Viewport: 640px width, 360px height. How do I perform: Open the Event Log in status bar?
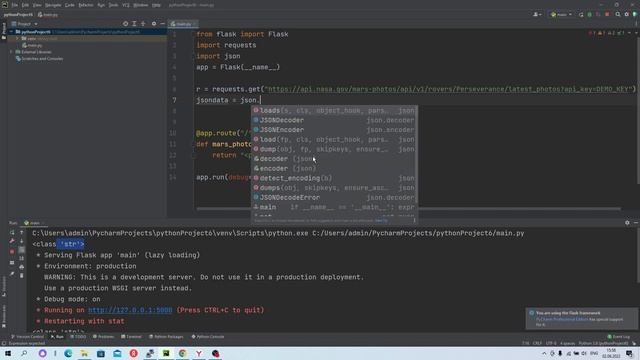coord(619,337)
